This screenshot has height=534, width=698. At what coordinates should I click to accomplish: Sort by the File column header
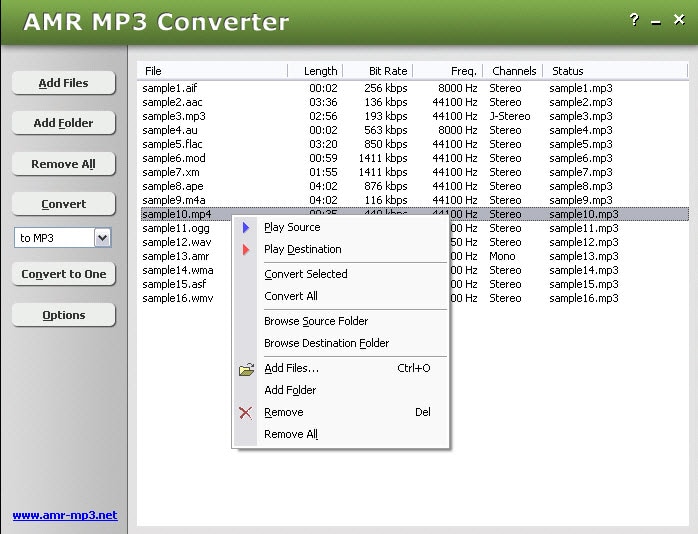tap(213, 71)
